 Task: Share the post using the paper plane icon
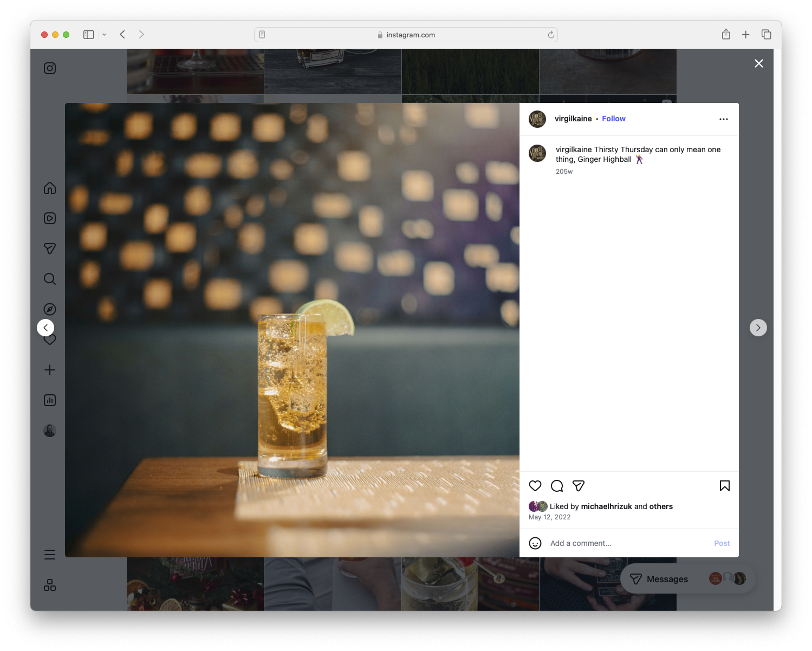click(x=579, y=486)
